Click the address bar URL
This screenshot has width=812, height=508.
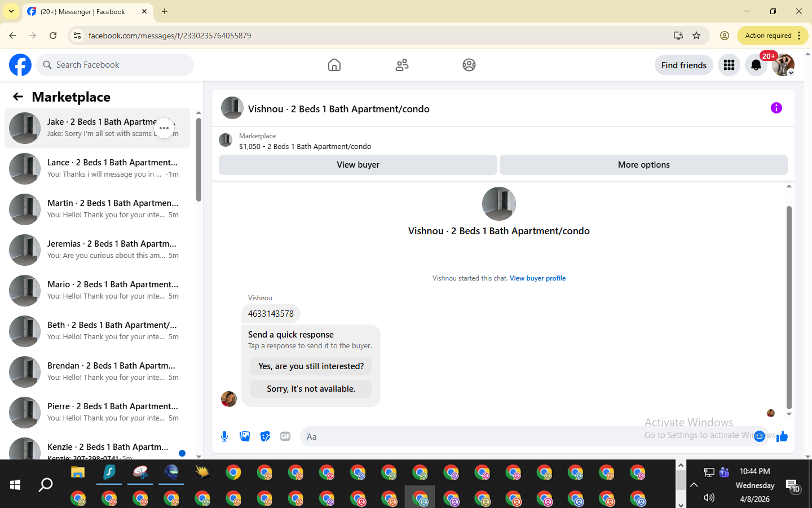[x=170, y=36]
